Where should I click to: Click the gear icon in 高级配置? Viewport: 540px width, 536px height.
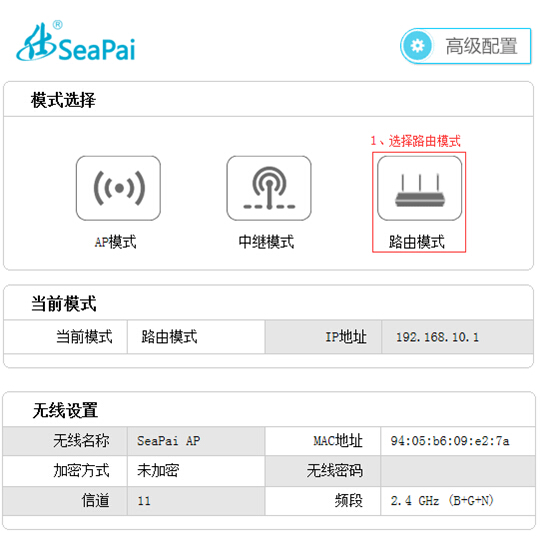[x=418, y=46]
